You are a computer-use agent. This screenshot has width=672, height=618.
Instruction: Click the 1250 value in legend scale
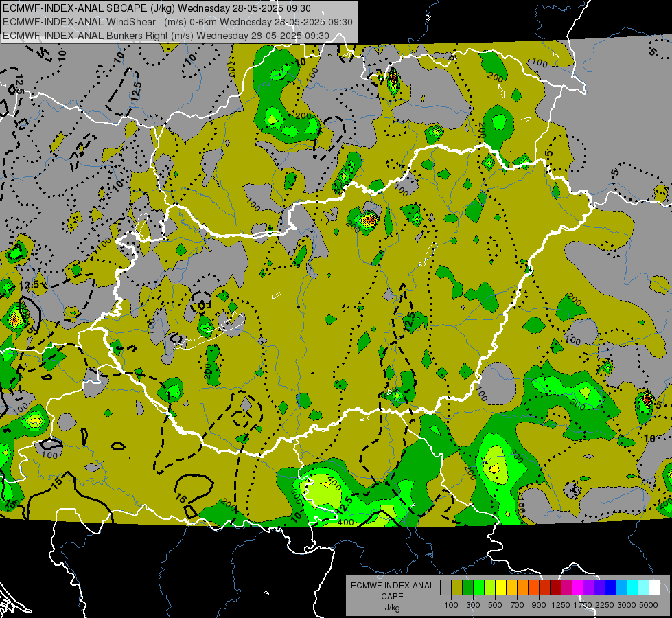click(561, 605)
